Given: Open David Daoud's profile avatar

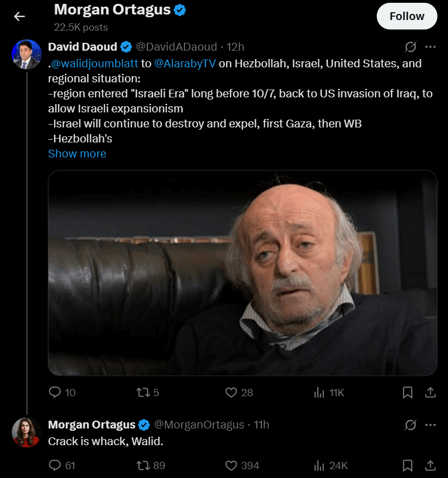Looking at the screenshot, I should (26, 54).
